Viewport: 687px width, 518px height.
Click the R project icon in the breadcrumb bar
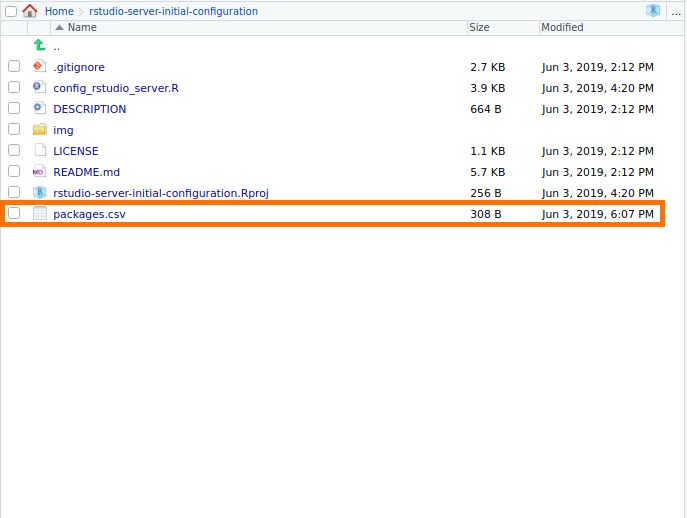coord(653,10)
